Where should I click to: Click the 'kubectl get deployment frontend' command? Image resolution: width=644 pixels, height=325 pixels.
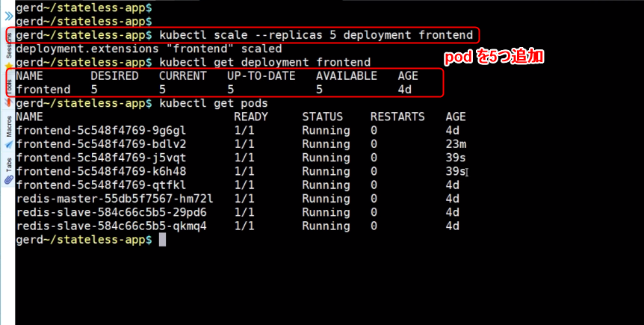click(264, 63)
